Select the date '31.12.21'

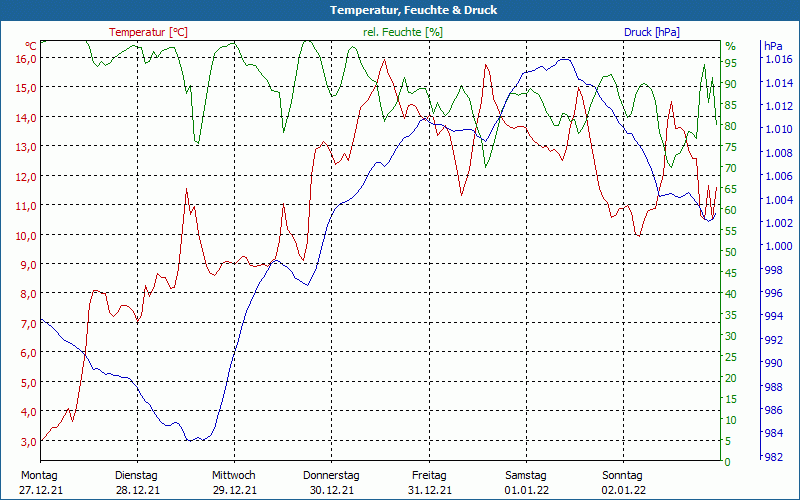(430, 490)
